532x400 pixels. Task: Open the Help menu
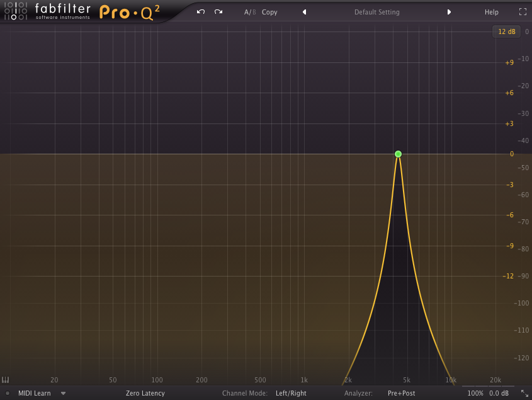pos(491,12)
